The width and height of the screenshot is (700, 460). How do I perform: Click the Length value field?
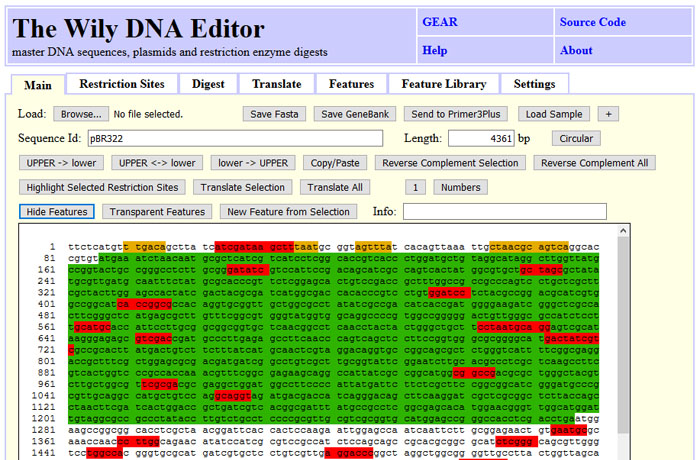(x=480, y=139)
